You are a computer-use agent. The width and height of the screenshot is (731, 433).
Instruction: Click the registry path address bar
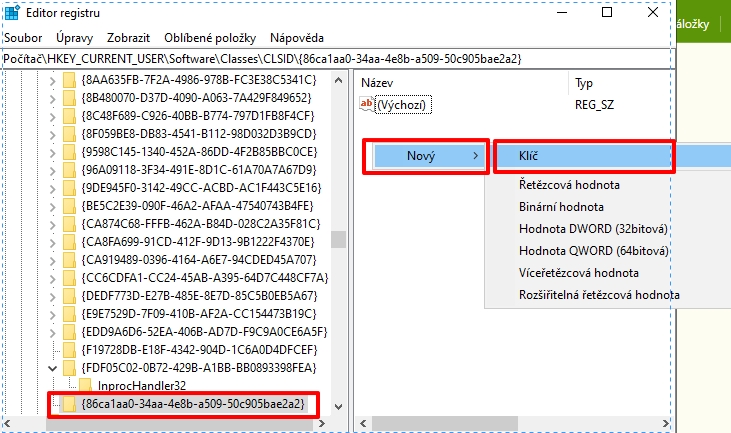pos(337,59)
